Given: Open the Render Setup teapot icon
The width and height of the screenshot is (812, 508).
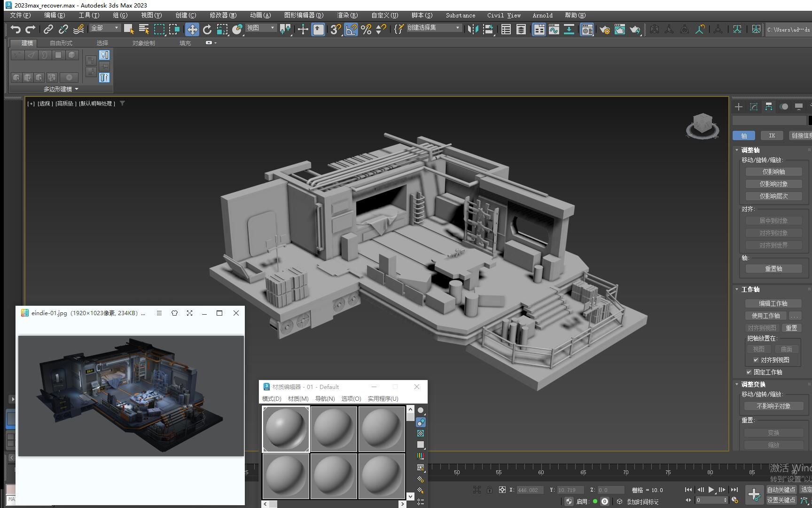Looking at the screenshot, I should coord(604,29).
